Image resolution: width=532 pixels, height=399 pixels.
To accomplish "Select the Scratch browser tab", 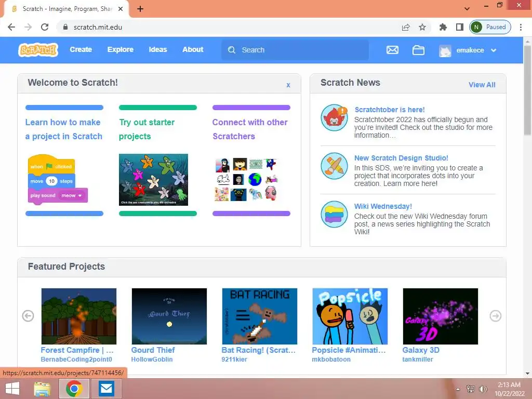I will [66, 9].
